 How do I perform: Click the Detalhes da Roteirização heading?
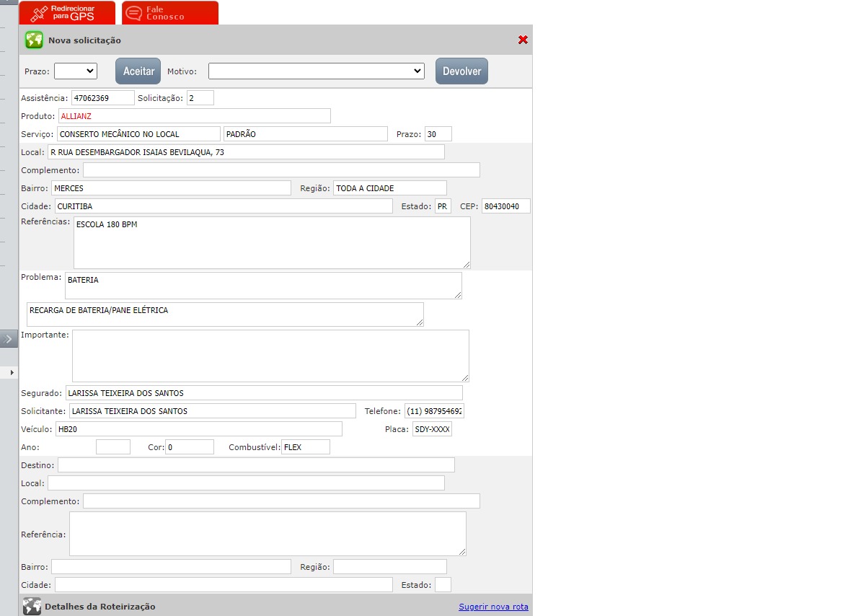tap(100, 607)
